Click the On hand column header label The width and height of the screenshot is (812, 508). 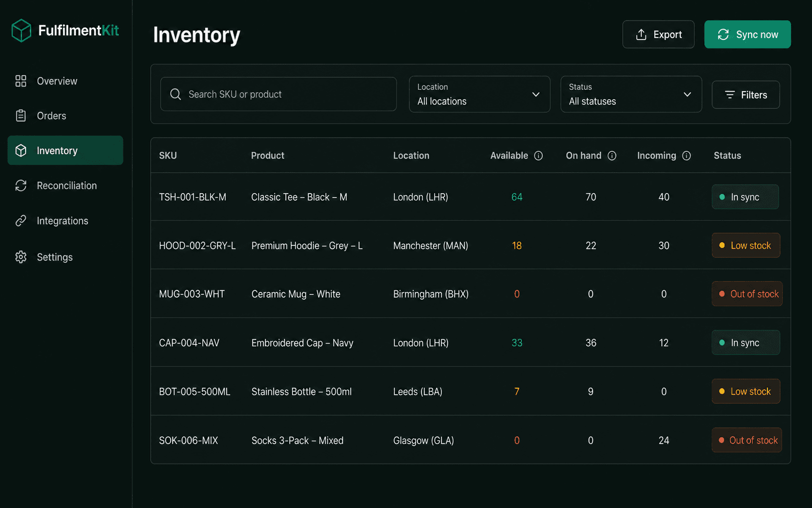pyautogui.click(x=584, y=156)
